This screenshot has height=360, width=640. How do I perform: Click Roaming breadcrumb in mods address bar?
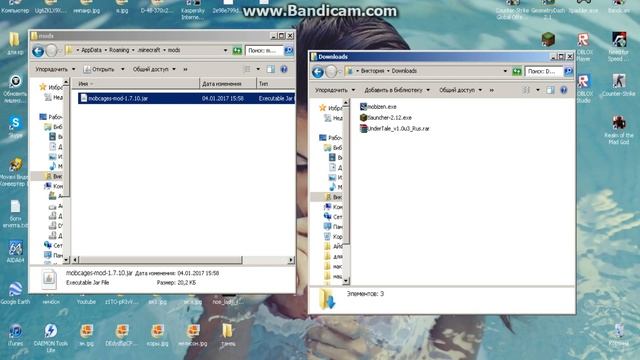(x=119, y=50)
